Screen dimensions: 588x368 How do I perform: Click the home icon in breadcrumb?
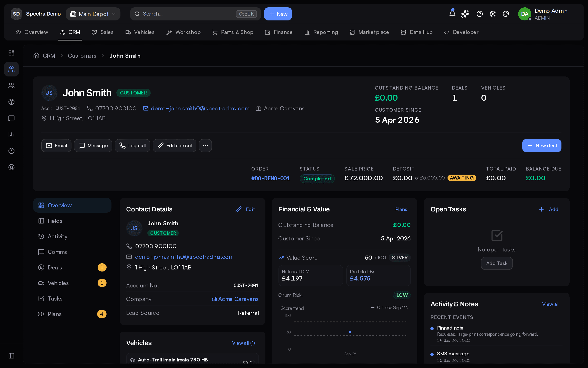[x=37, y=56]
